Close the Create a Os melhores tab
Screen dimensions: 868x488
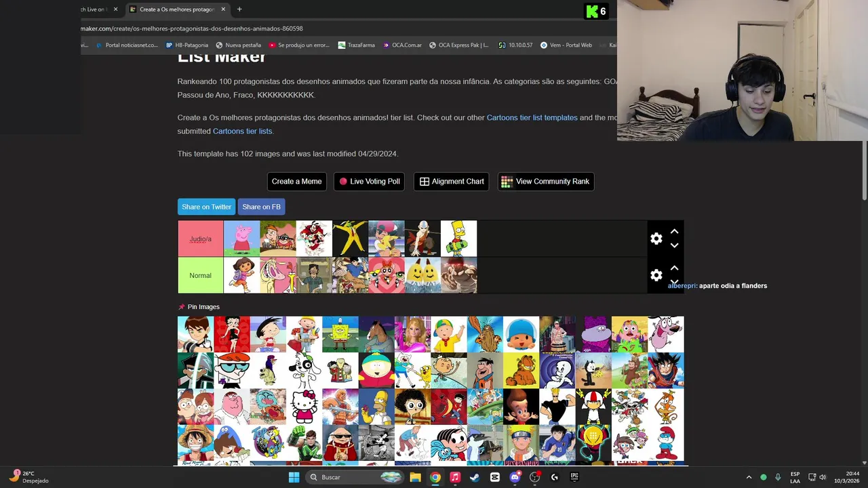tap(223, 9)
